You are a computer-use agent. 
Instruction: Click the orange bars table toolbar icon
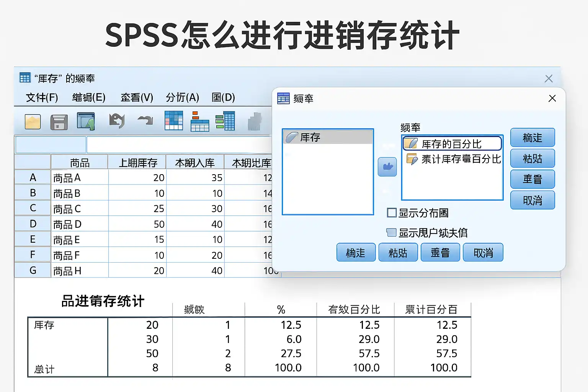(x=200, y=121)
